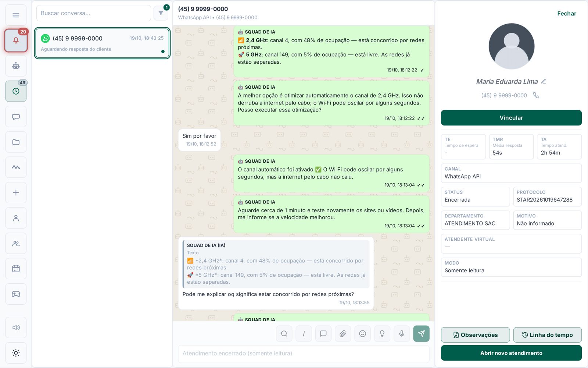Click protocol value STAR20261019647288
The image size is (588, 368).
pos(544,200)
